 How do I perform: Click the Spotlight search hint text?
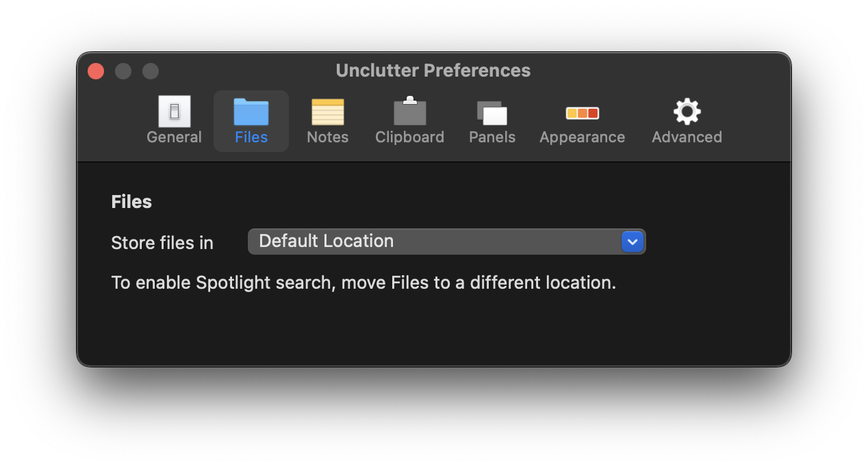[x=363, y=283]
